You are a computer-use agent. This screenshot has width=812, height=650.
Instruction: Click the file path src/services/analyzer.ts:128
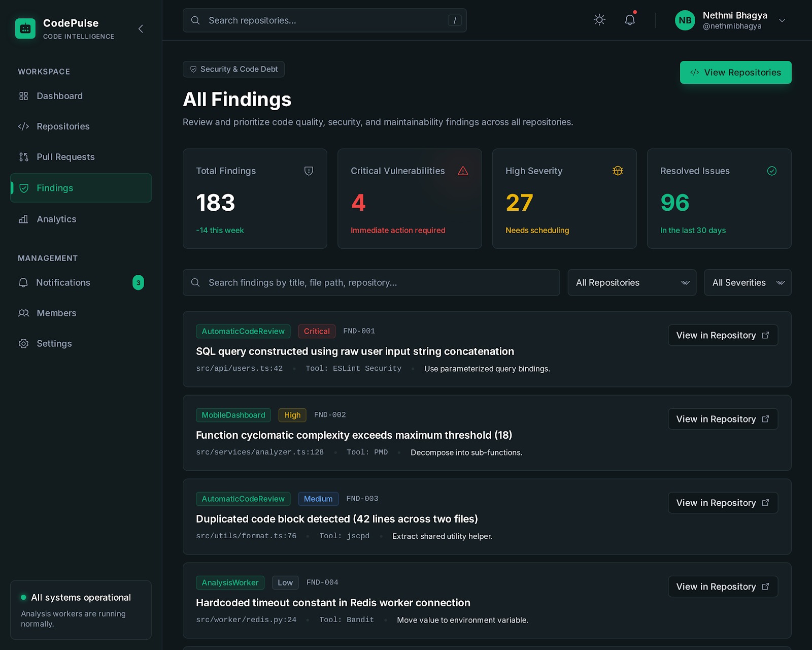[x=260, y=452]
